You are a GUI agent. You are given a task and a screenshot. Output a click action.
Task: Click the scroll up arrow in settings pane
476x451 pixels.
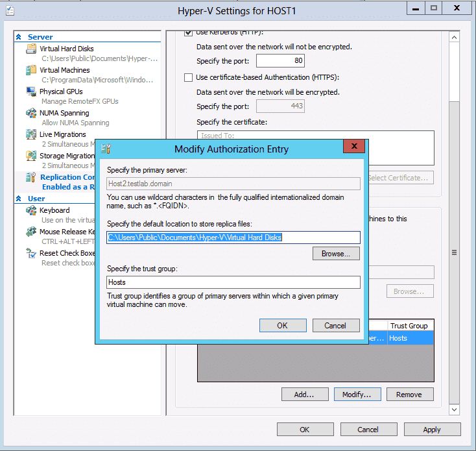pyautogui.click(x=454, y=38)
